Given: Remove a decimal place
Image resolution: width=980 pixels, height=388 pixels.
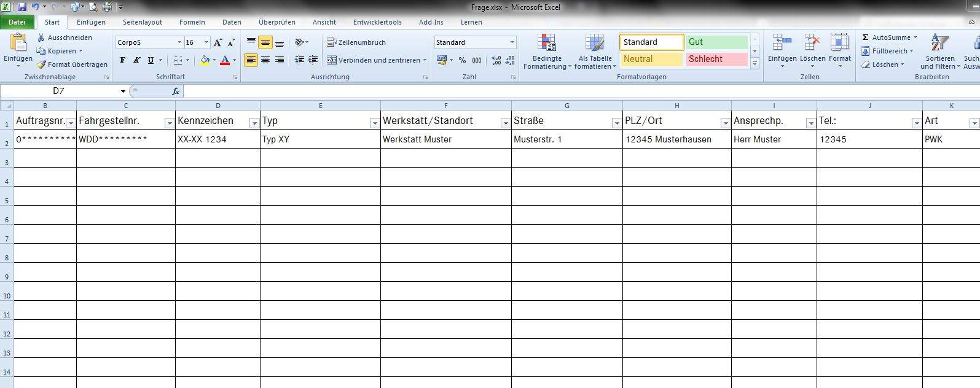Looking at the screenshot, I should tap(510, 60).
